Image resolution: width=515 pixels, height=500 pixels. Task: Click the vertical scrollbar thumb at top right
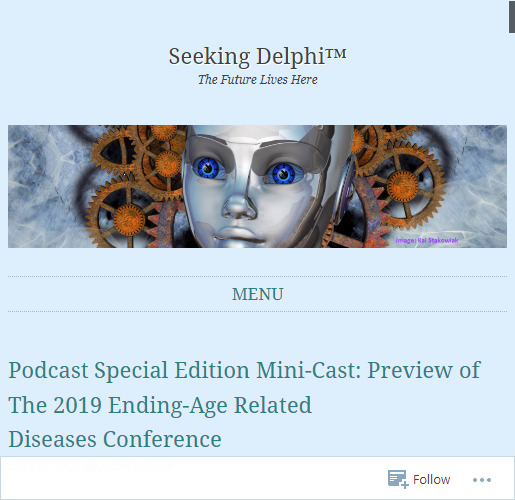coord(512,17)
